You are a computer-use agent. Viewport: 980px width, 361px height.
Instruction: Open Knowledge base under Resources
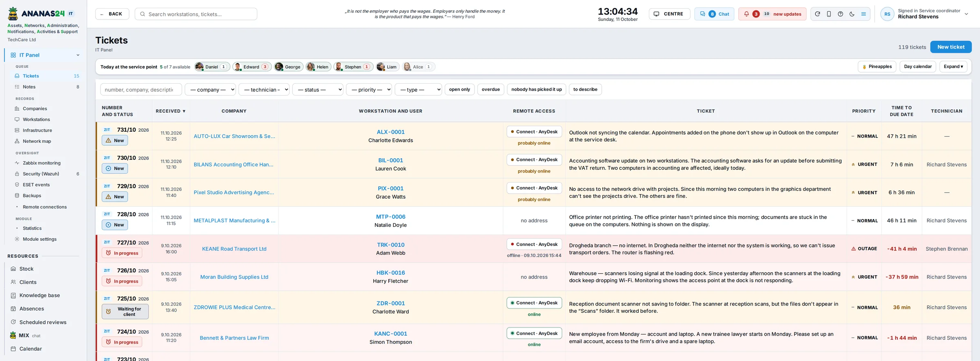[44, 295]
